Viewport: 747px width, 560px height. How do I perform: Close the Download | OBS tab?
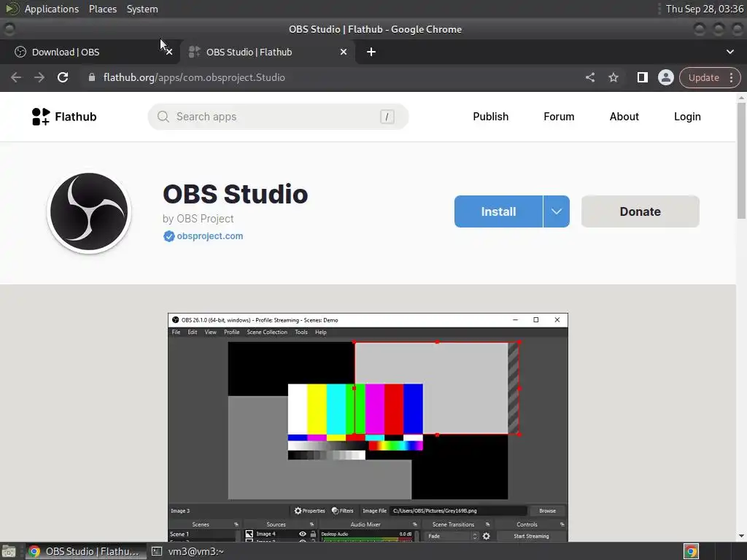[x=169, y=52]
